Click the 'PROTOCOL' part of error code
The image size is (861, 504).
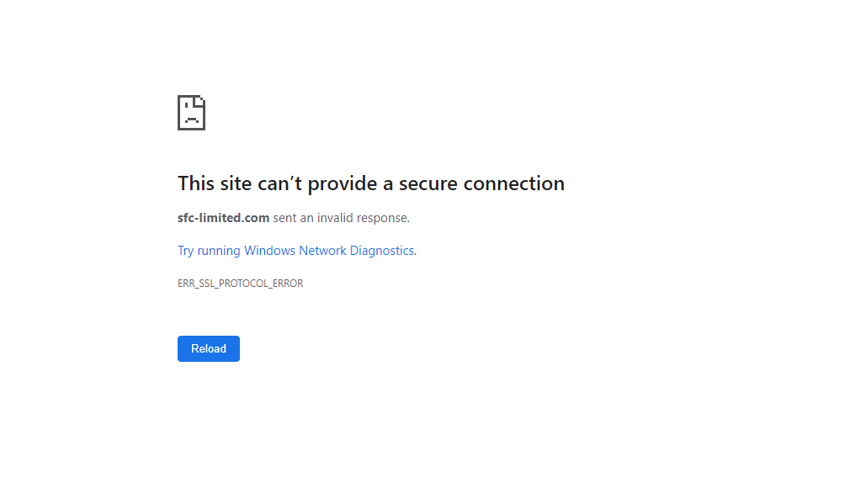pos(243,284)
